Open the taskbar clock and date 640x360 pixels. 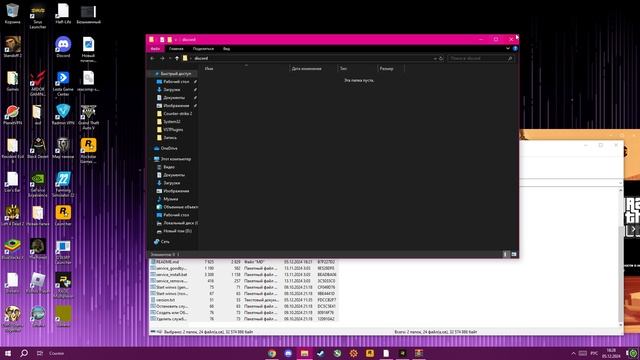(611, 353)
